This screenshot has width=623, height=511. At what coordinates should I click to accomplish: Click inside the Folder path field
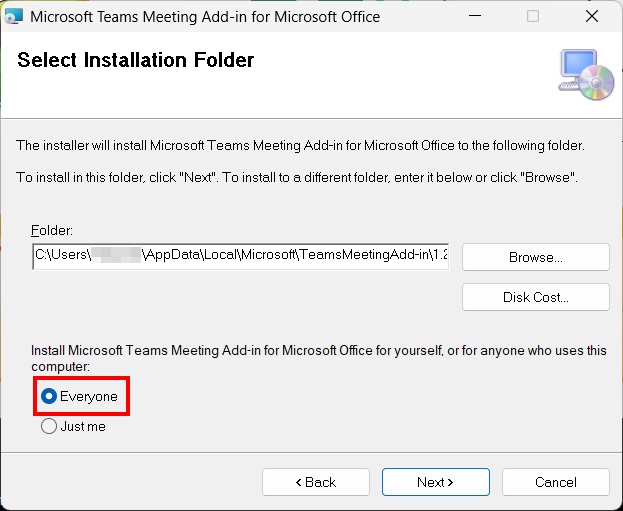[240, 257]
